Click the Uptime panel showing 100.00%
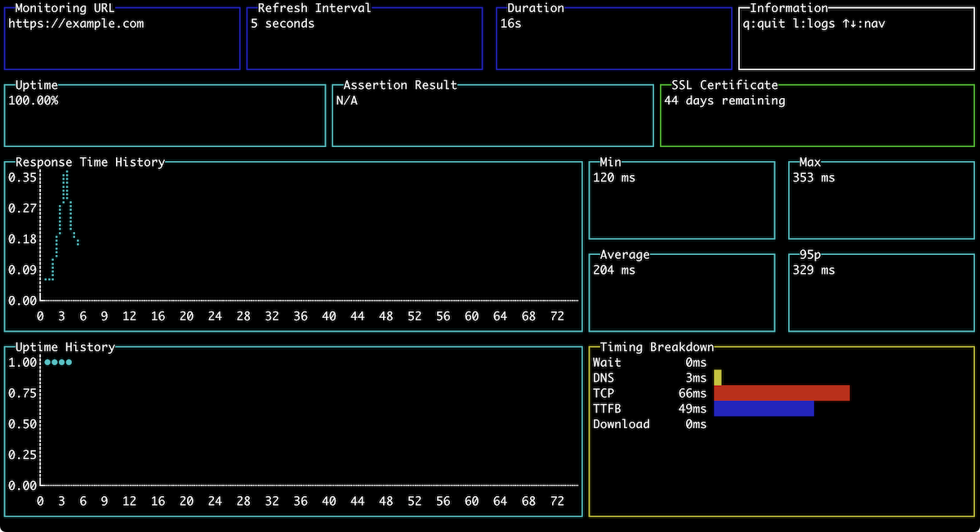This screenshot has height=532, width=980. tap(163, 114)
